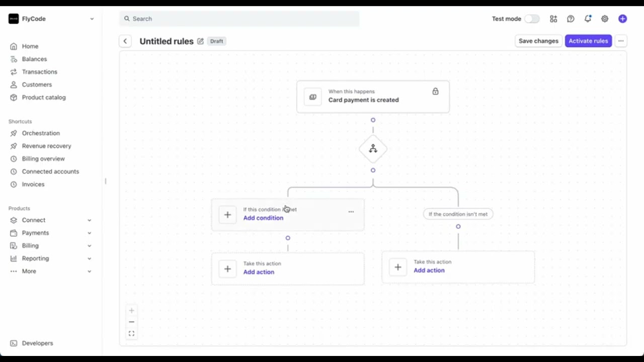Viewport: 644px width, 362px height.
Task: Open the apps grid icon in header
Action: click(553, 19)
